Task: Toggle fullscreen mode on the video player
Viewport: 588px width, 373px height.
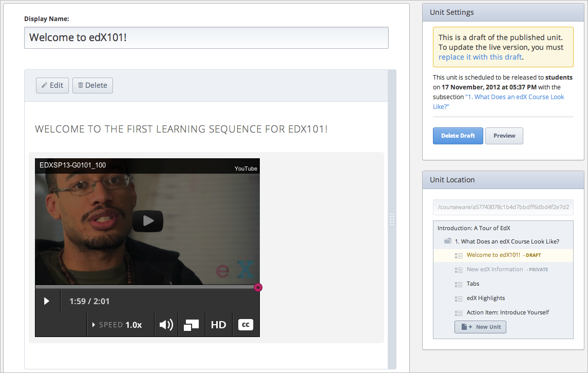Action: click(191, 325)
